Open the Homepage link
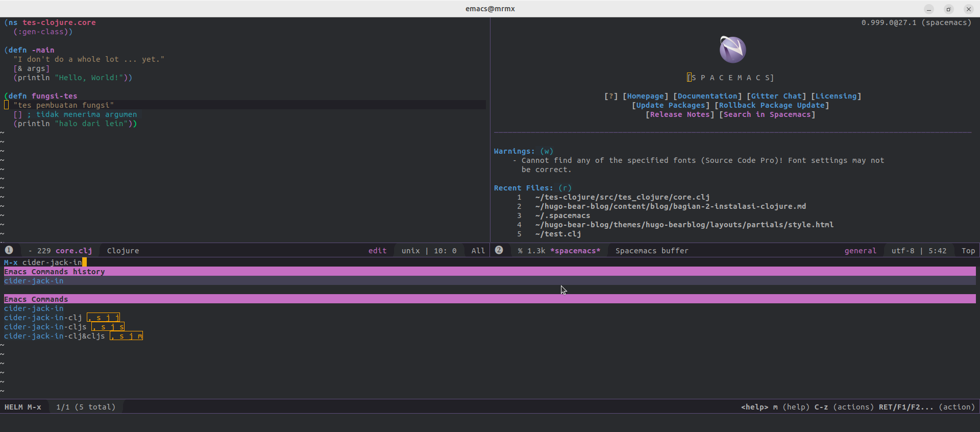 click(646, 96)
